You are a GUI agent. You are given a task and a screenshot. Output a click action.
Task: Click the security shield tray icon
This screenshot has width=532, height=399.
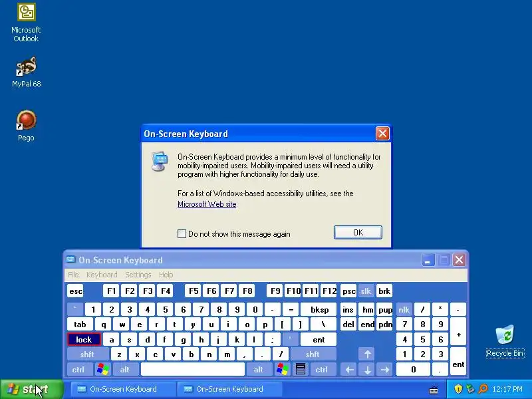click(x=458, y=389)
